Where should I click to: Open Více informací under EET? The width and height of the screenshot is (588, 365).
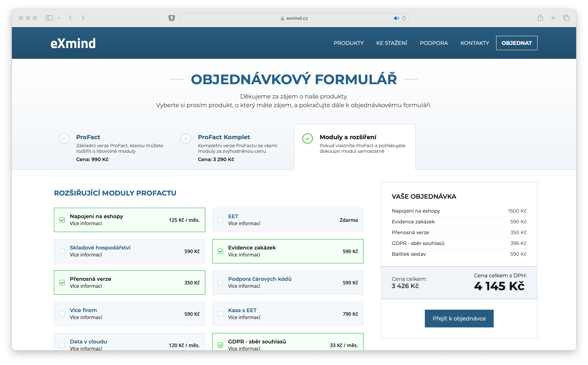click(244, 223)
